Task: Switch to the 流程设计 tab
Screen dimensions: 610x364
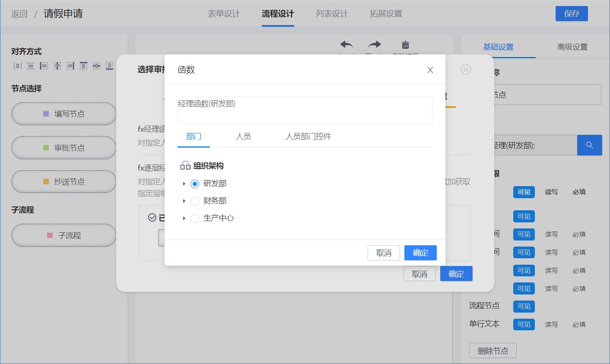Action: coord(278,14)
